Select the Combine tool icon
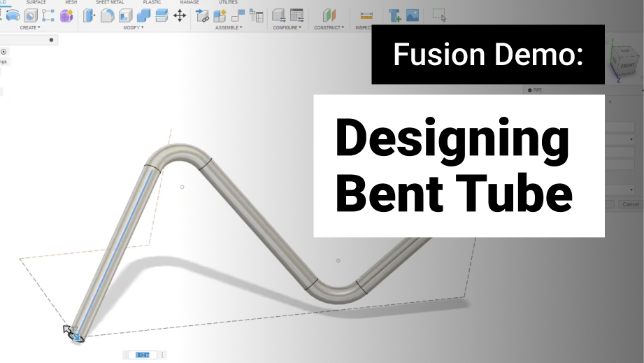This screenshot has height=363, width=644. [143, 15]
